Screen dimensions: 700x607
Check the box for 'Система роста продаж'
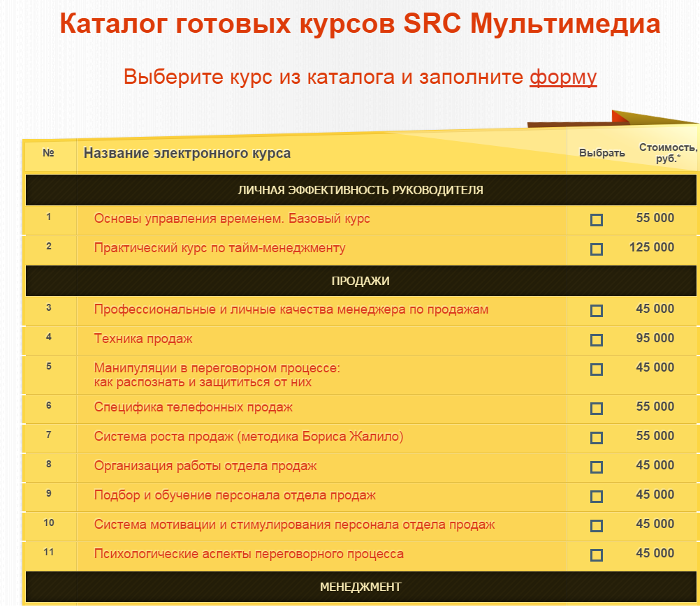pyautogui.click(x=597, y=438)
